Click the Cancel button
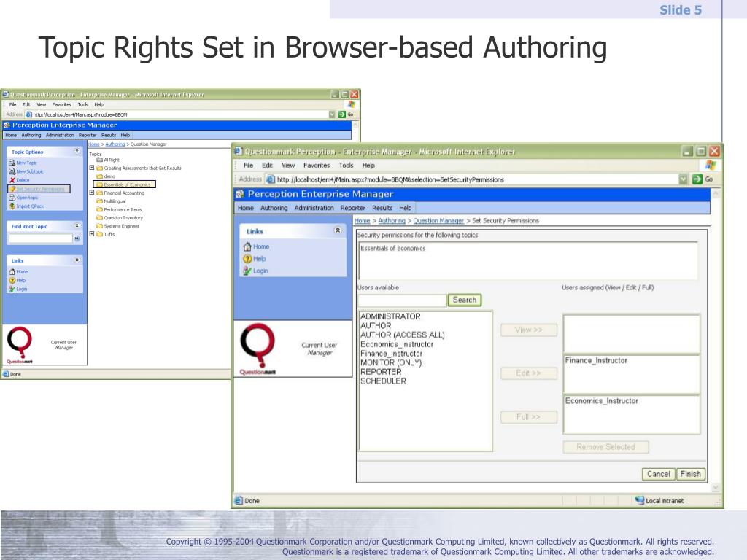 point(659,474)
